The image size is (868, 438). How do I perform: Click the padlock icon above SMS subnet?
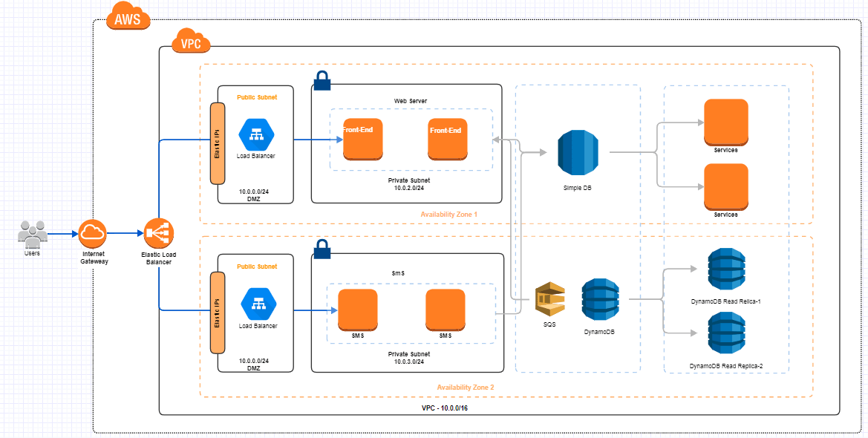click(322, 249)
